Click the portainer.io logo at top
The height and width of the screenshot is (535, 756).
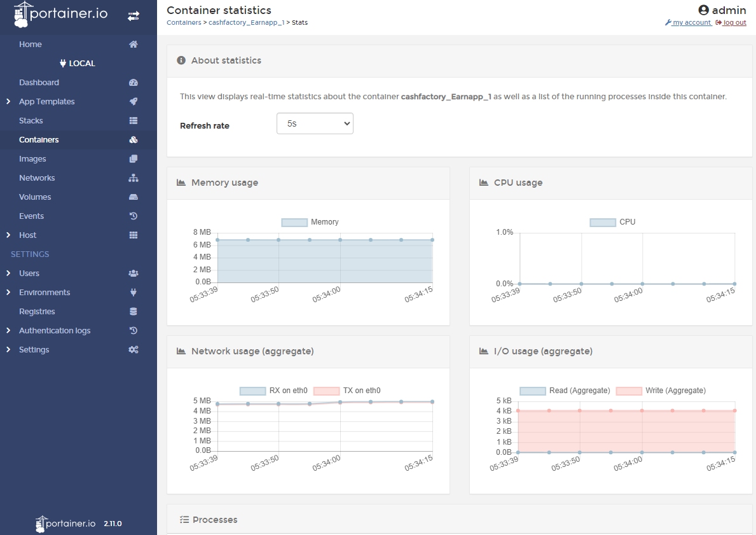pyautogui.click(x=60, y=15)
